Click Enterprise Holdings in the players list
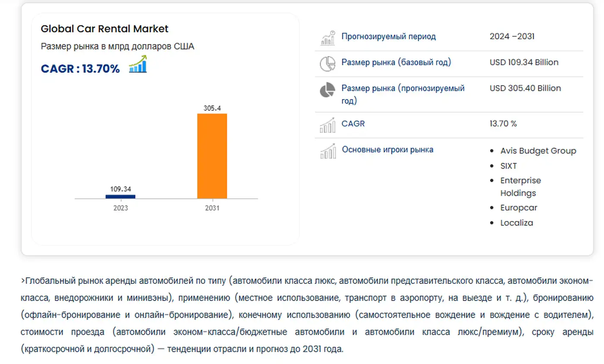604x364 pixels. click(x=520, y=186)
